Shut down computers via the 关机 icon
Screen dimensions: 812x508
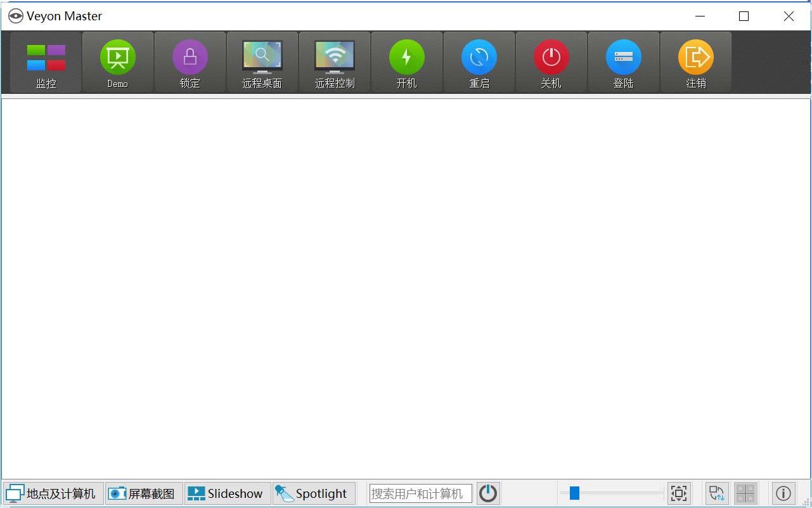coord(551,62)
